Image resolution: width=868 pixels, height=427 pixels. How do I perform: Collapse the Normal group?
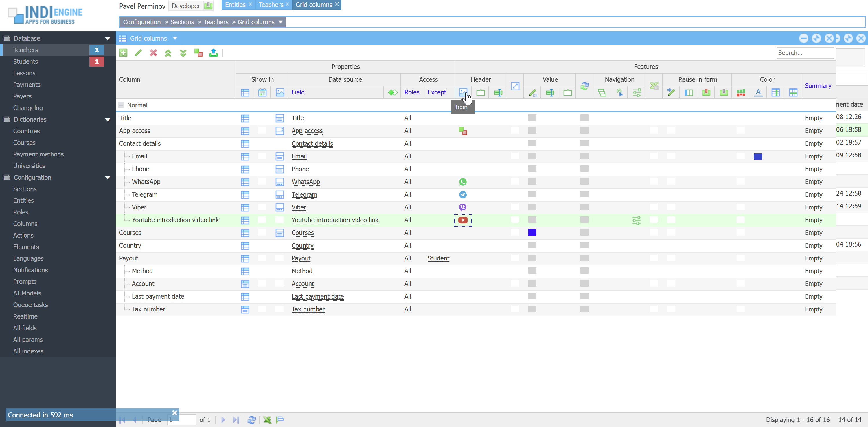click(121, 105)
